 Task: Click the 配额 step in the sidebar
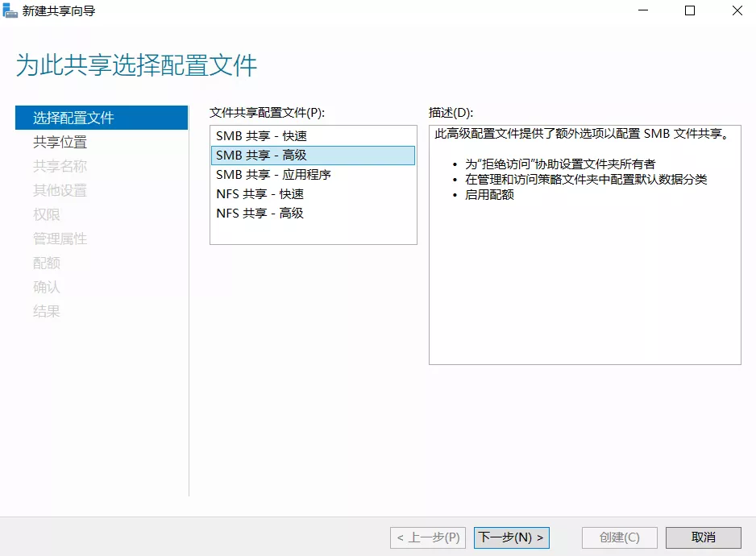point(47,263)
